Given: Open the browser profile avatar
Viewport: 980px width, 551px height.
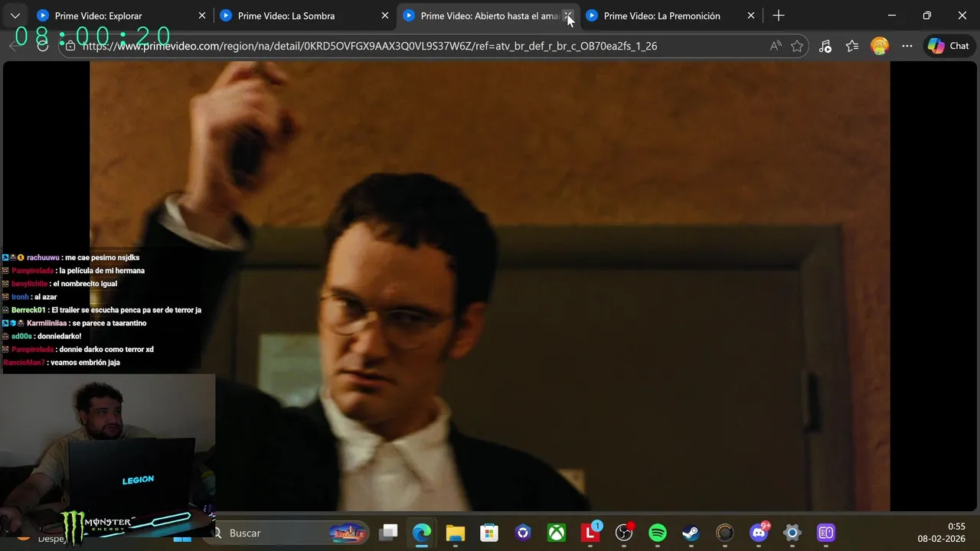Looking at the screenshot, I should click(x=880, y=46).
